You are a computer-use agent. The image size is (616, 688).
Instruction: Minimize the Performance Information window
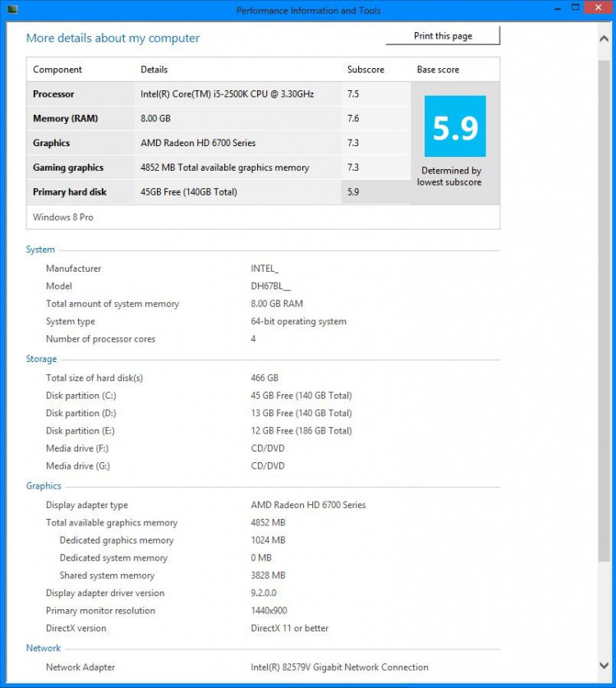click(558, 8)
